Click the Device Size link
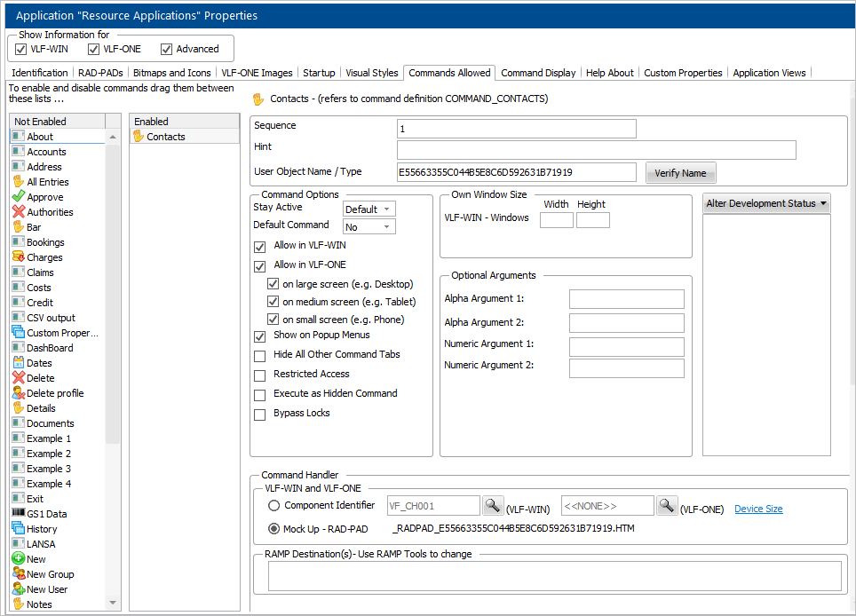The image size is (856, 616). coord(758,509)
